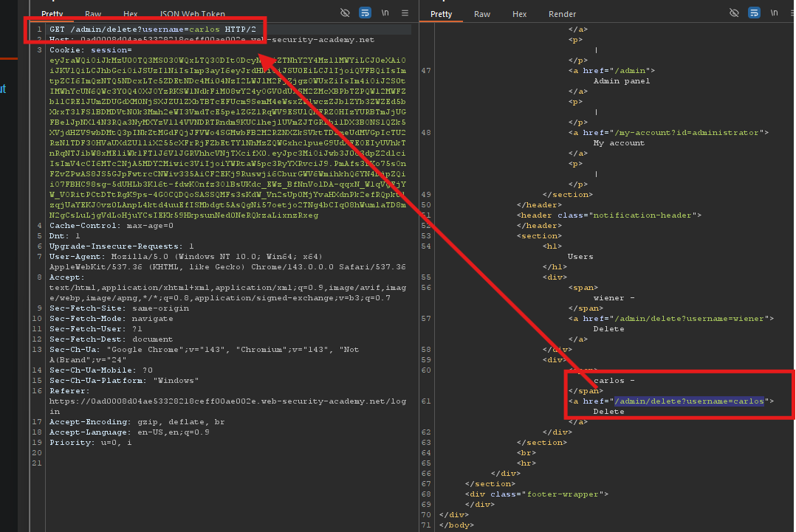Click the 'Upgrade-Insecure-Requests: 1' header
Viewport: 796px width, 532px height.
coord(121,246)
